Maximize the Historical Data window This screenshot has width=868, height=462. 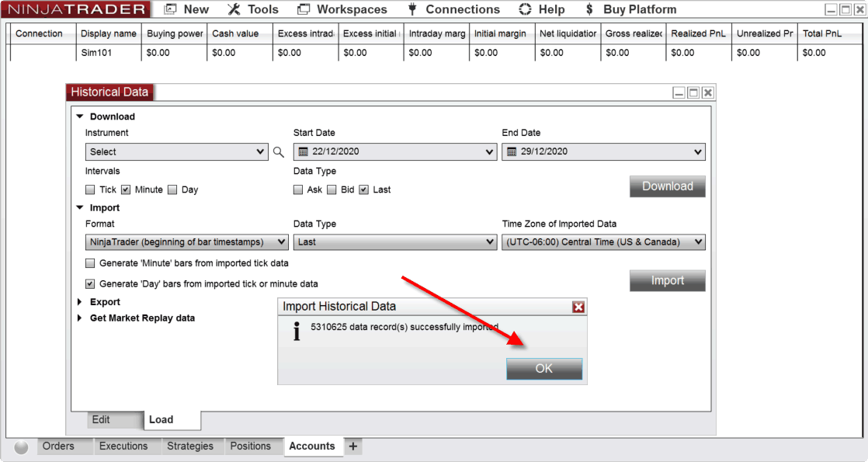point(693,92)
